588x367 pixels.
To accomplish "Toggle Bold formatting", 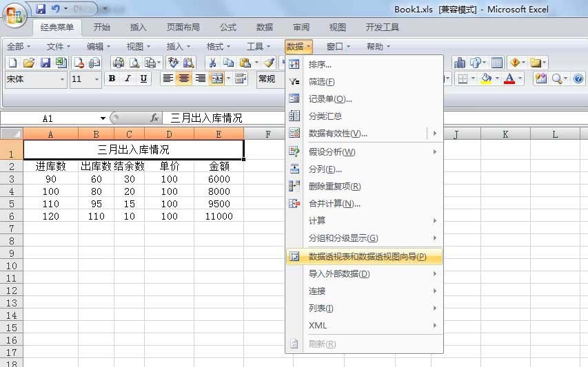I will (x=112, y=78).
